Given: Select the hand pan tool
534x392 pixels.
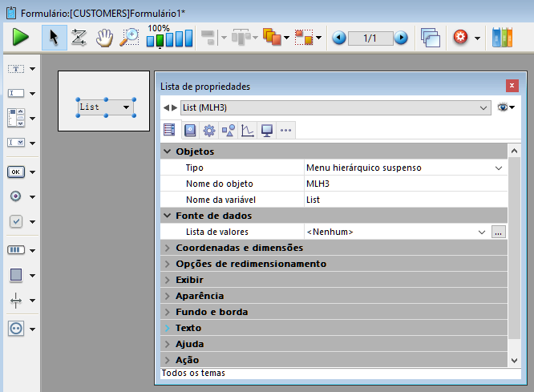Looking at the screenshot, I should (103, 37).
